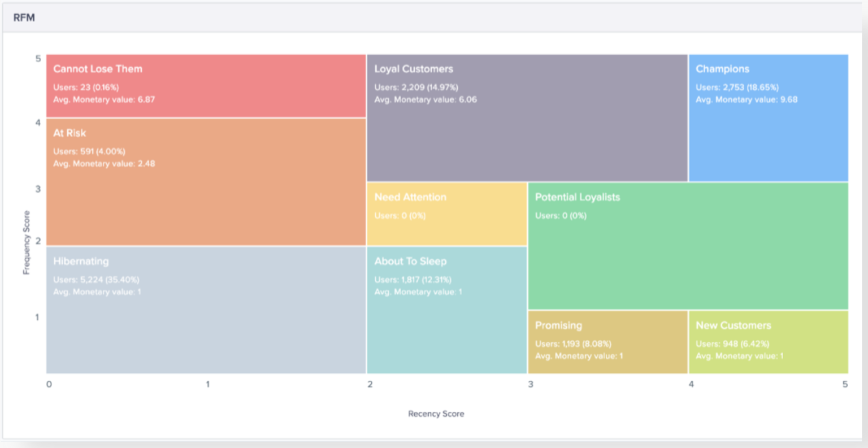Image resolution: width=868 pixels, height=448 pixels.
Task: Select the Users count in Champions
Action: coord(737,88)
